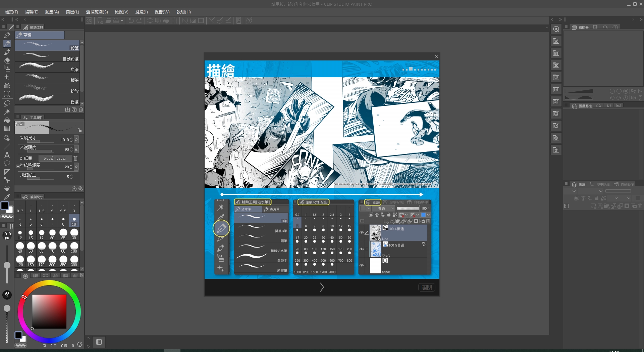Select the 自動鉛筆 sub tool

(47, 56)
